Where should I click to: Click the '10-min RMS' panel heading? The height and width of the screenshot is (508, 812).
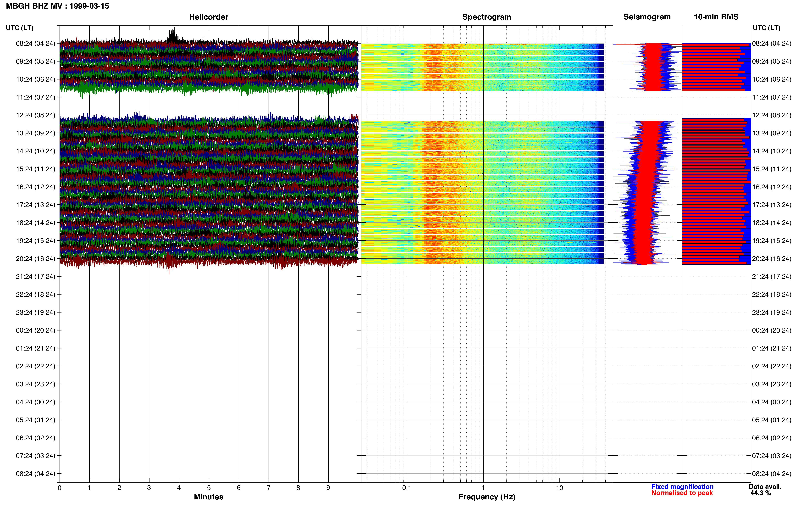716,17
